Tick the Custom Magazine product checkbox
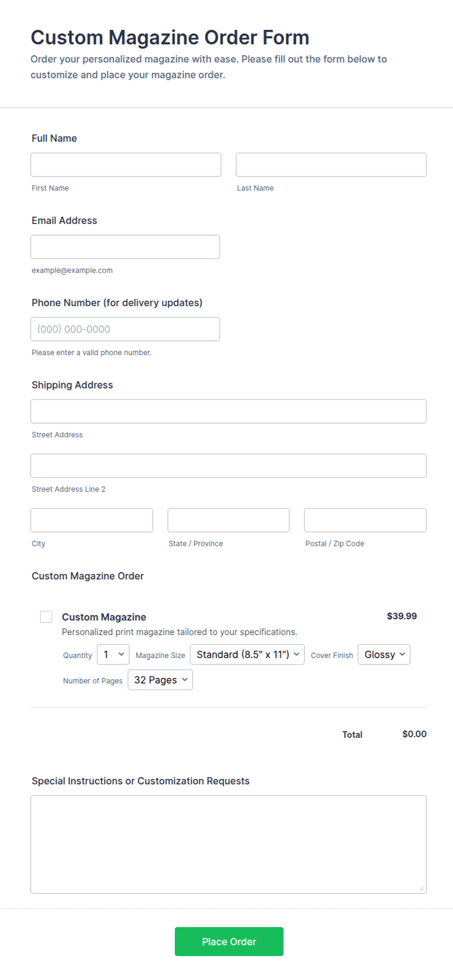 pos(46,617)
